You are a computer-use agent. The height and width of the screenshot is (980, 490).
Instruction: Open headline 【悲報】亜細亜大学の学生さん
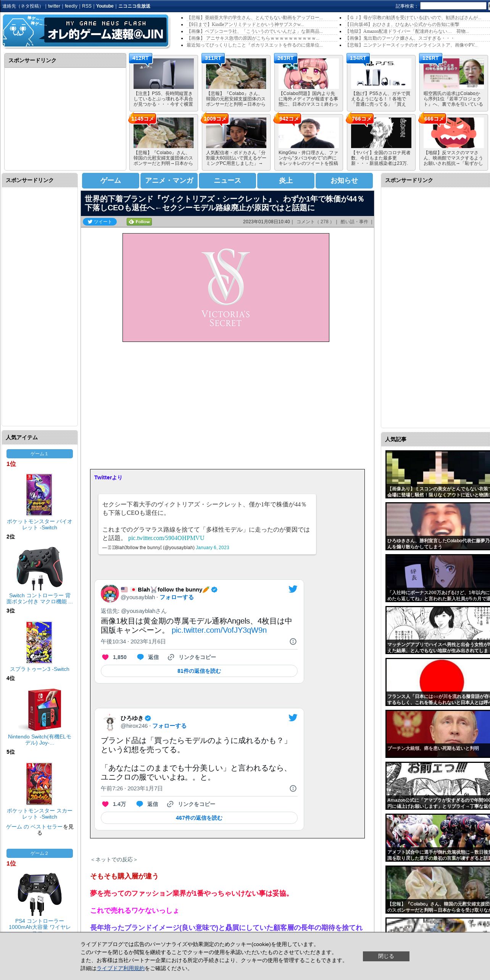click(255, 18)
